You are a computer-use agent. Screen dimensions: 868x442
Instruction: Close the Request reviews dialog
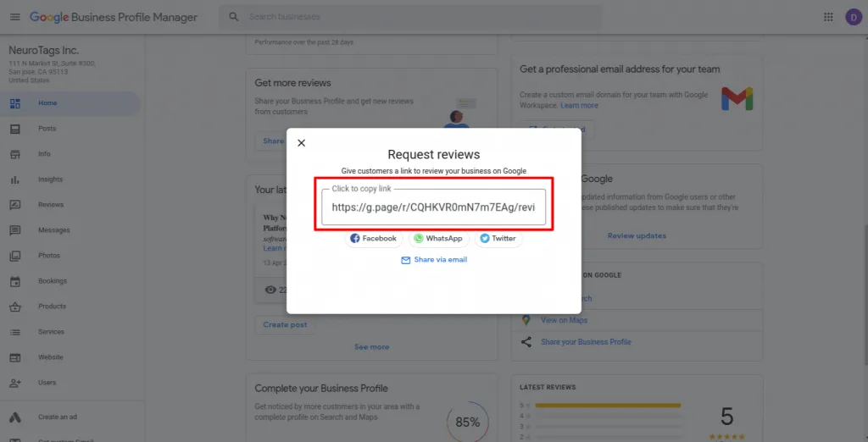tap(301, 143)
